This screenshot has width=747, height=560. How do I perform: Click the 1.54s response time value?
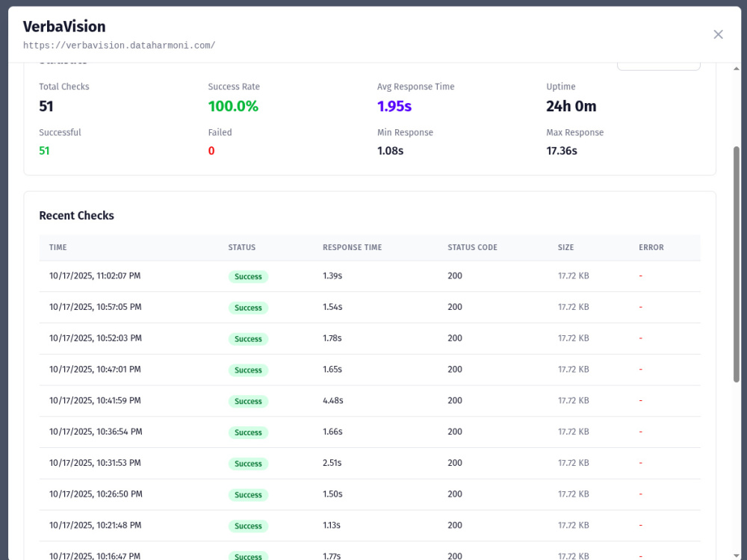(332, 307)
